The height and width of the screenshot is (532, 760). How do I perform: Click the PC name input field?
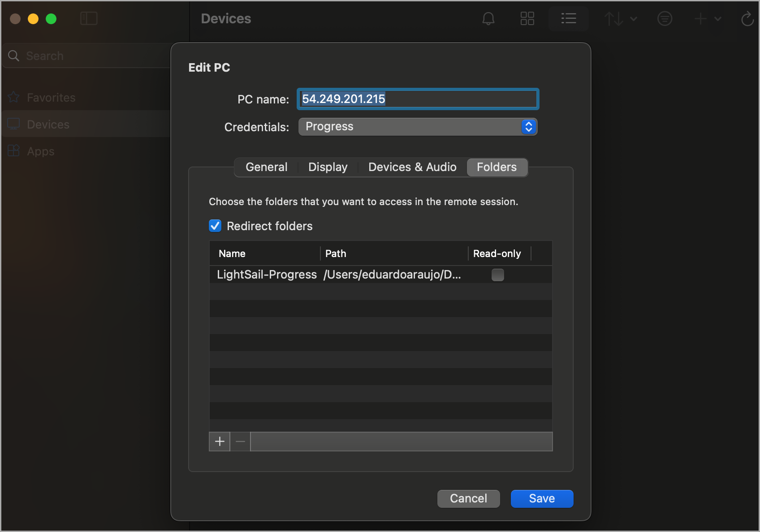[x=418, y=99]
